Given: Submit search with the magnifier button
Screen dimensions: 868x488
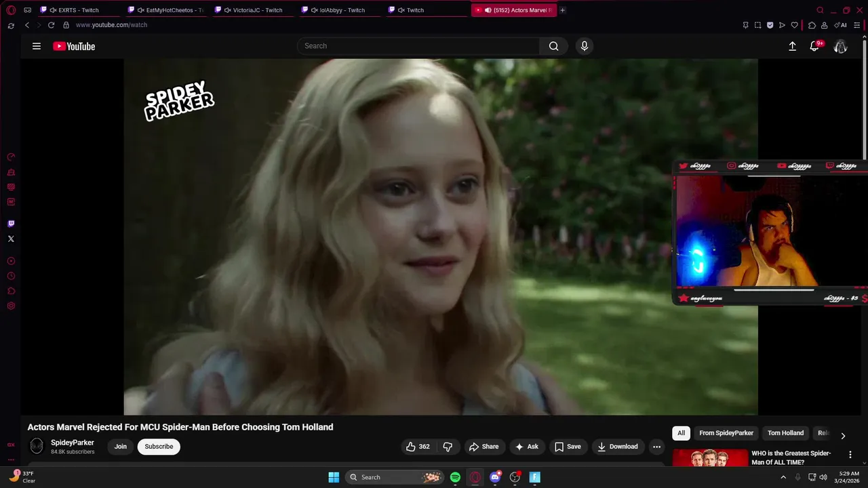Looking at the screenshot, I should coord(554,46).
